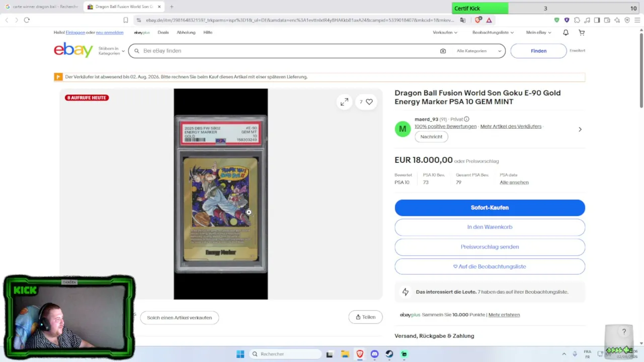Go forward in browser history
644x362 pixels.
16,20
